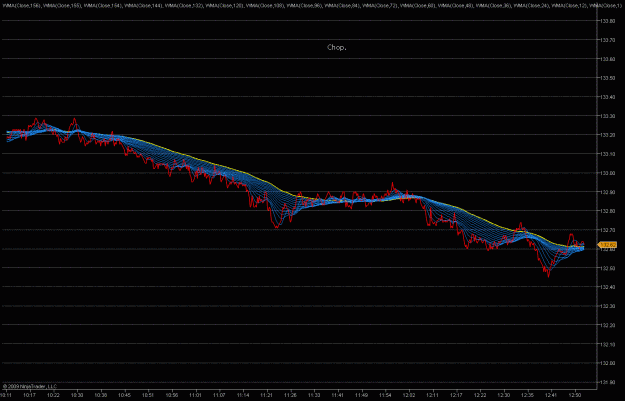The height and width of the screenshot is (401, 625).
Task: Click the 133.20 price axis label
Action: coord(608,135)
